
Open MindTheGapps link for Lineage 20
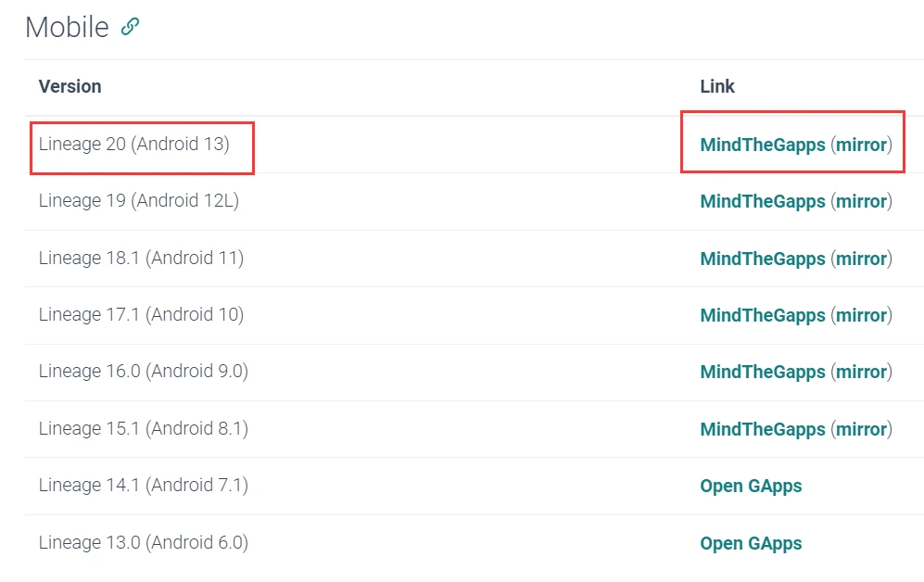pos(763,145)
